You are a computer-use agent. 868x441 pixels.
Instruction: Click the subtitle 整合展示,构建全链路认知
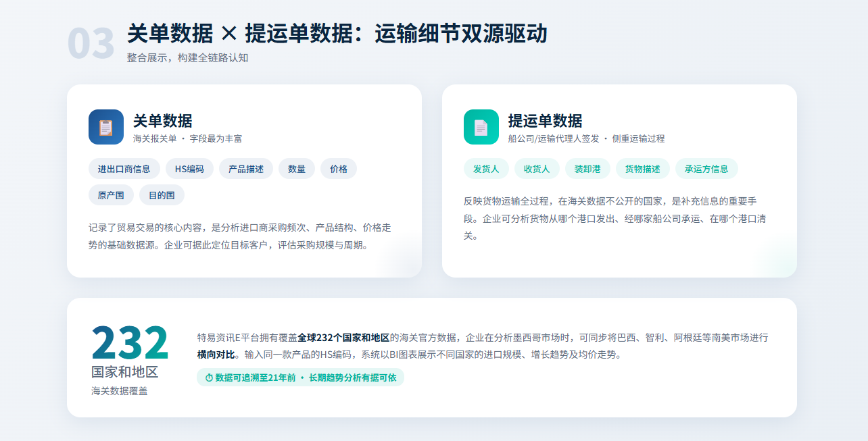(187, 58)
